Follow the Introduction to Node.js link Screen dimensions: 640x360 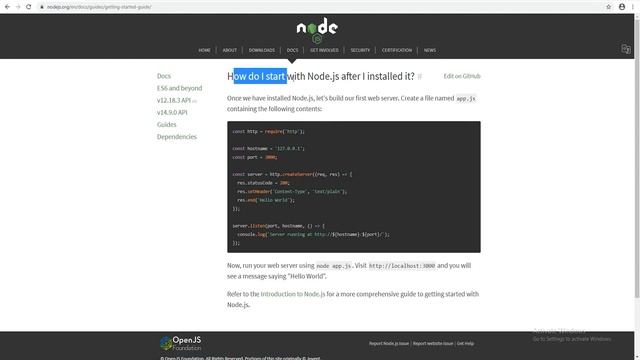[x=293, y=294]
